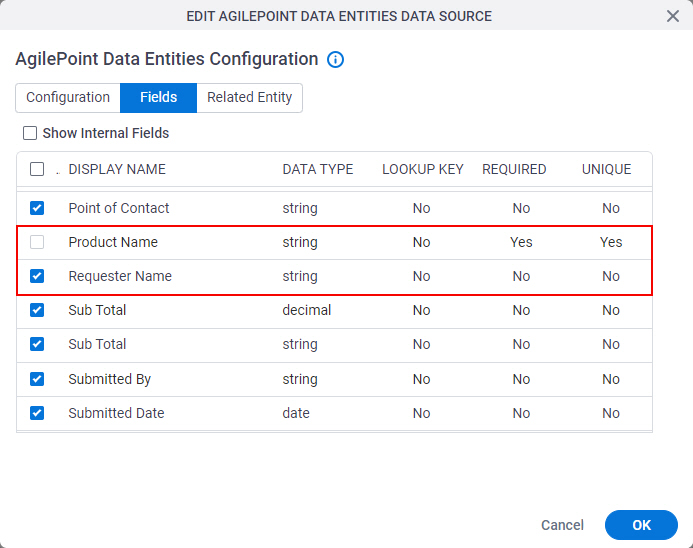Select the Product Name row label
This screenshot has height=548, width=693.
113,242
